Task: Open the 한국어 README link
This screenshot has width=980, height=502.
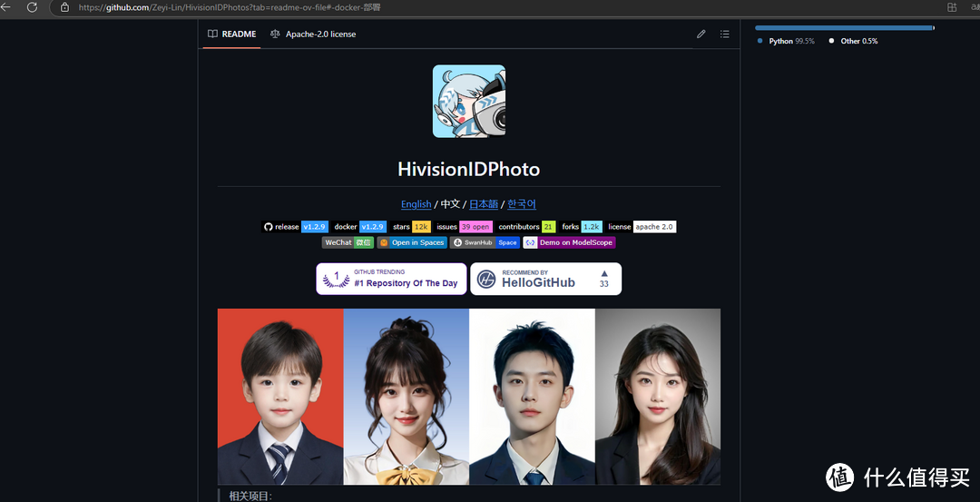Action: 521,204
